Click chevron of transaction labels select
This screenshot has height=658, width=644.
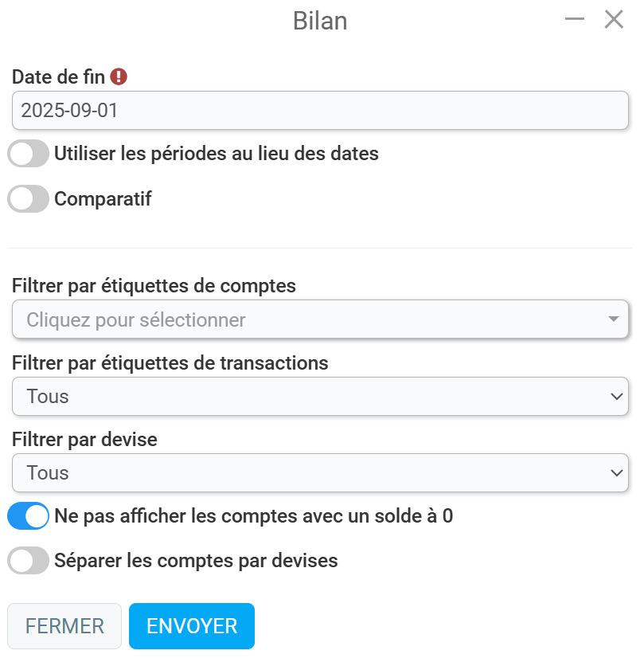coord(617,396)
